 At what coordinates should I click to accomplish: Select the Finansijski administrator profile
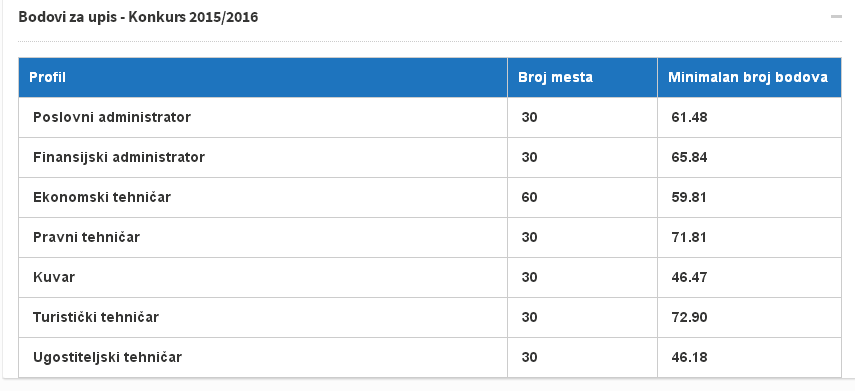tap(119, 158)
